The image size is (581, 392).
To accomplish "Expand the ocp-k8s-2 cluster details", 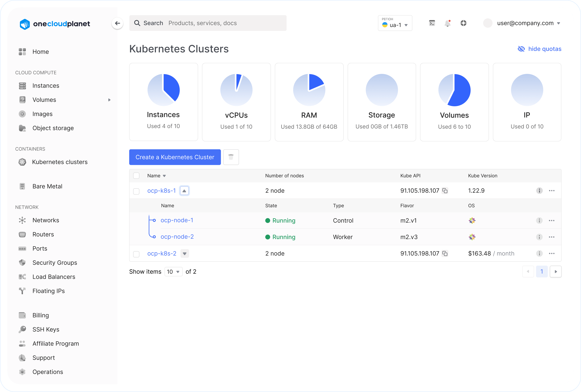I will coord(185,253).
